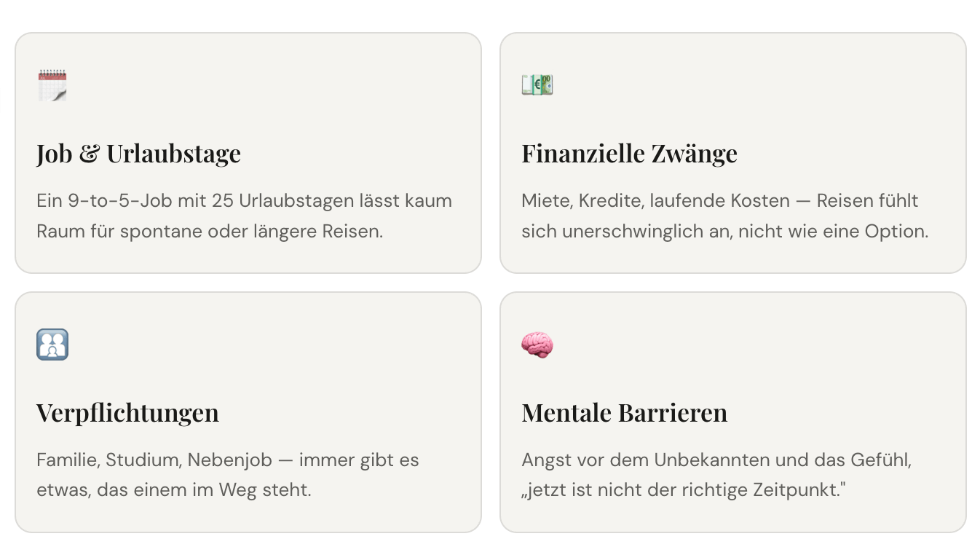Click the 'Job & Urlaubstage' heading
Viewport: 980px width, 555px height.
[138, 154]
